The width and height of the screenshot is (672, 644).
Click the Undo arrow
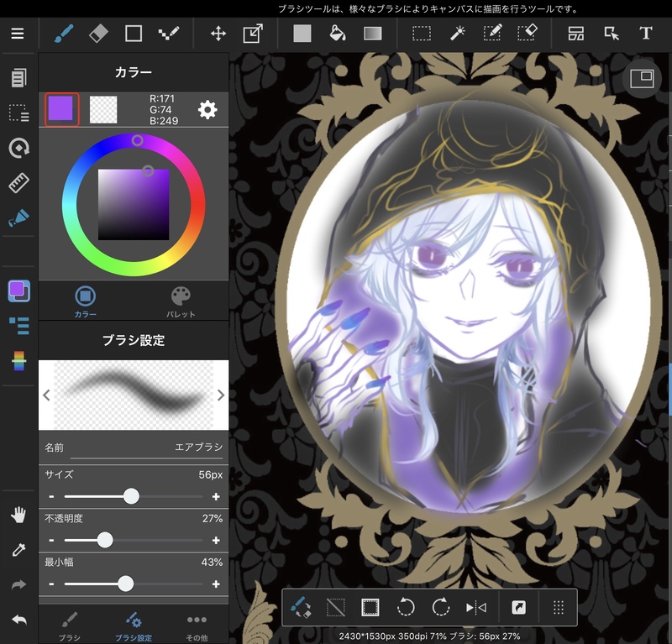(x=18, y=620)
